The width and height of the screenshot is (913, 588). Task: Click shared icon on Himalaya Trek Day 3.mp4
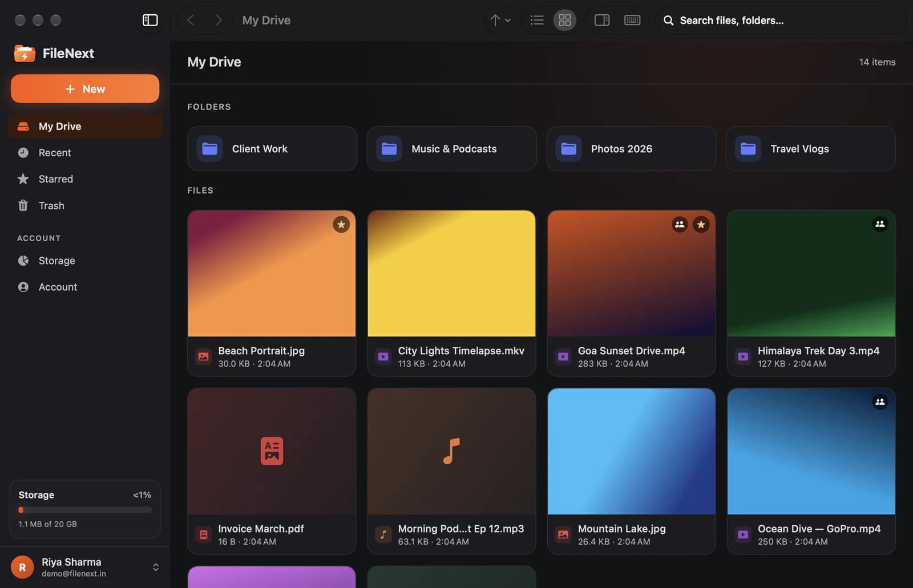click(x=880, y=224)
